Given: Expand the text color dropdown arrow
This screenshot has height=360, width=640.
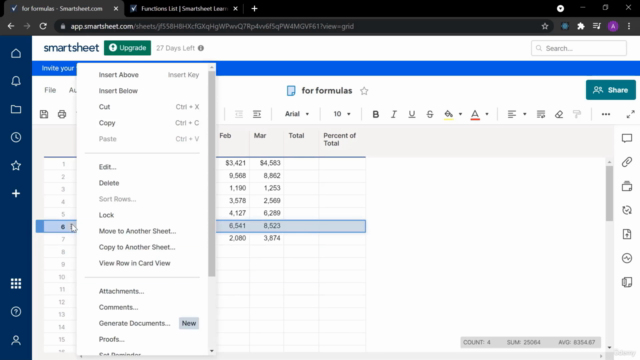Looking at the screenshot, I should pyautogui.click(x=487, y=114).
